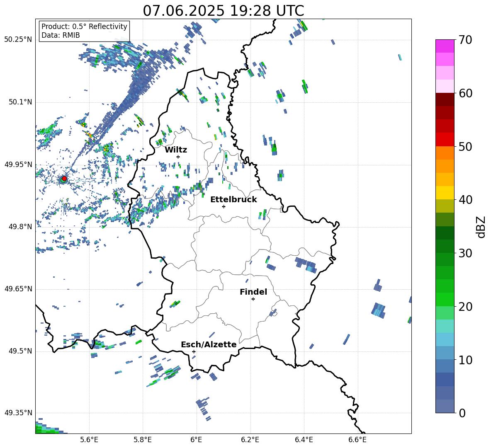Image resolution: width=491 pixels, height=448 pixels.
Task: Click the 49.95°N latitude label
Action: (x=18, y=165)
